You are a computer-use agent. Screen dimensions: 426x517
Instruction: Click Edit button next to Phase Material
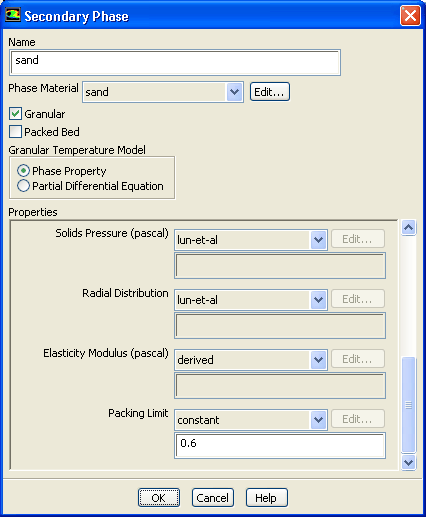(x=270, y=92)
